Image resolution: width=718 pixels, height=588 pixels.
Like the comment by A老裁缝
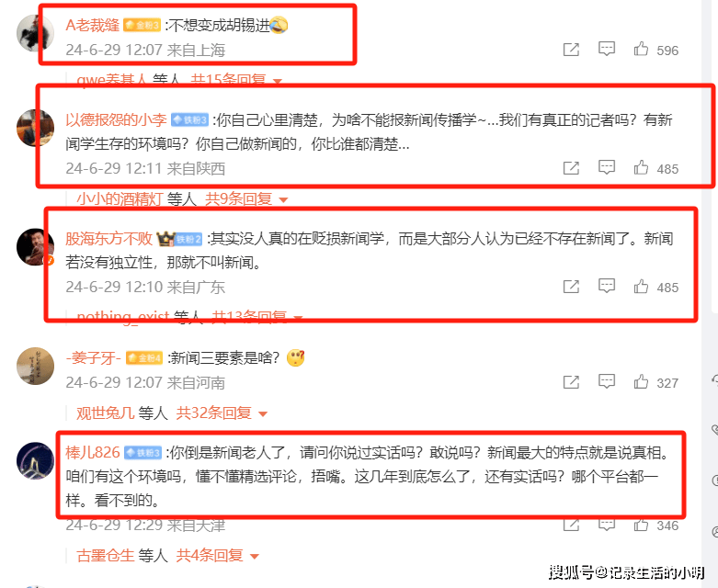[641, 49]
